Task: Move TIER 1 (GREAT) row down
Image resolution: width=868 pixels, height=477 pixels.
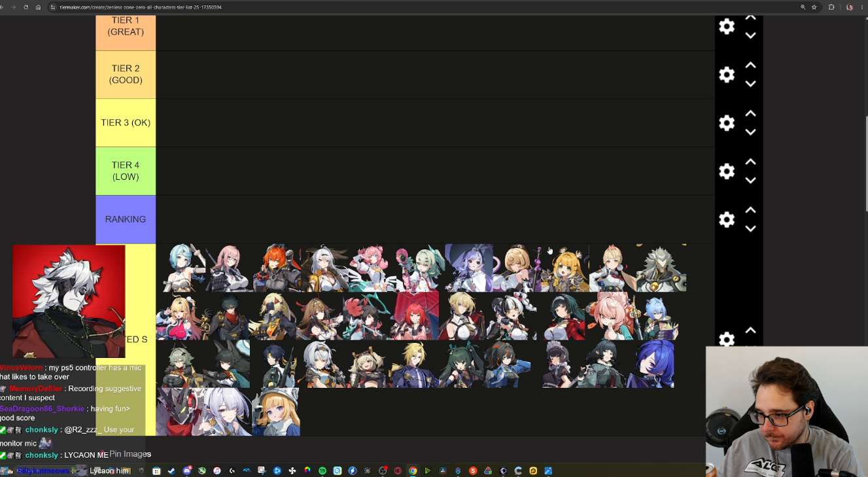Action: click(x=751, y=36)
